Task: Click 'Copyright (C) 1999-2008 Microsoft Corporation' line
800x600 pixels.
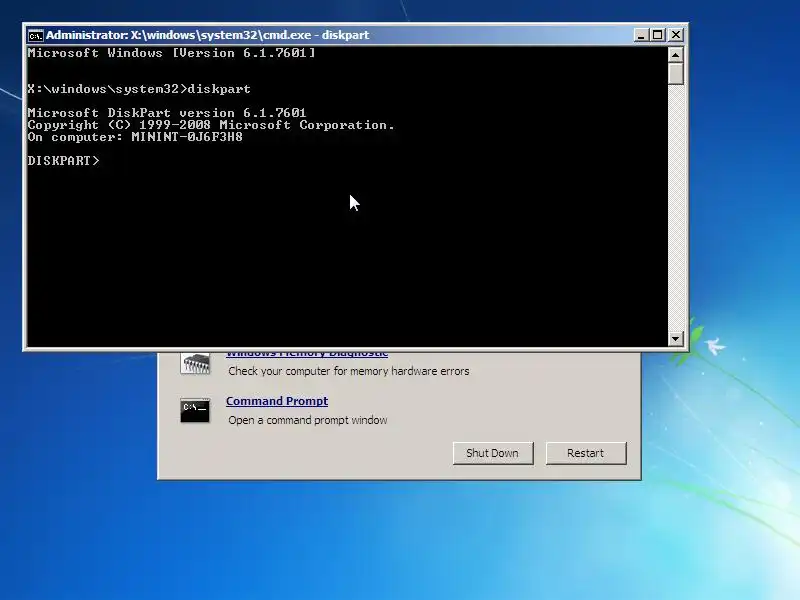Action: coord(211,125)
